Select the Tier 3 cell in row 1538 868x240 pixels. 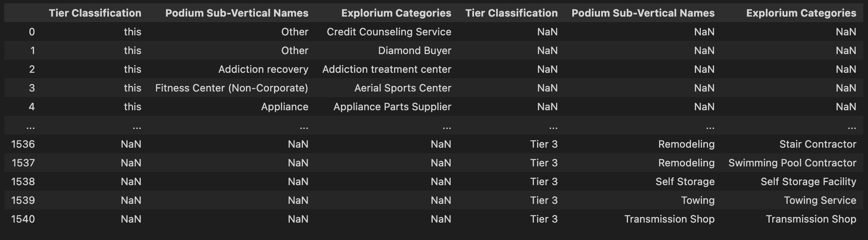point(544,182)
